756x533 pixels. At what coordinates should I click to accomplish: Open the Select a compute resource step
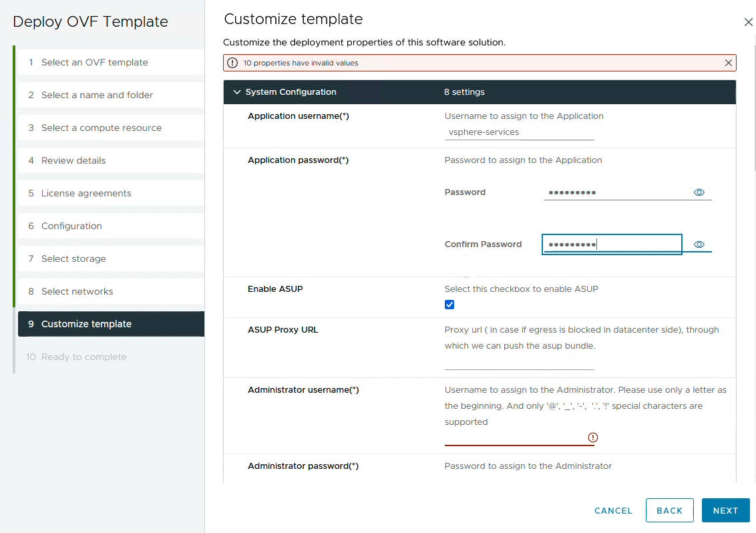pos(102,128)
